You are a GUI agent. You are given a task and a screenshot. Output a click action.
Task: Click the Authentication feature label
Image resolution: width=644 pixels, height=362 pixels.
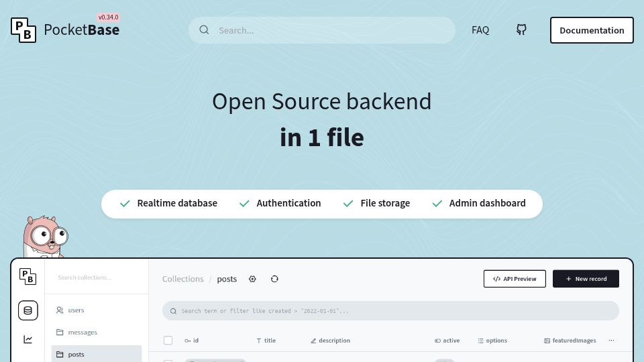click(288, 203)
